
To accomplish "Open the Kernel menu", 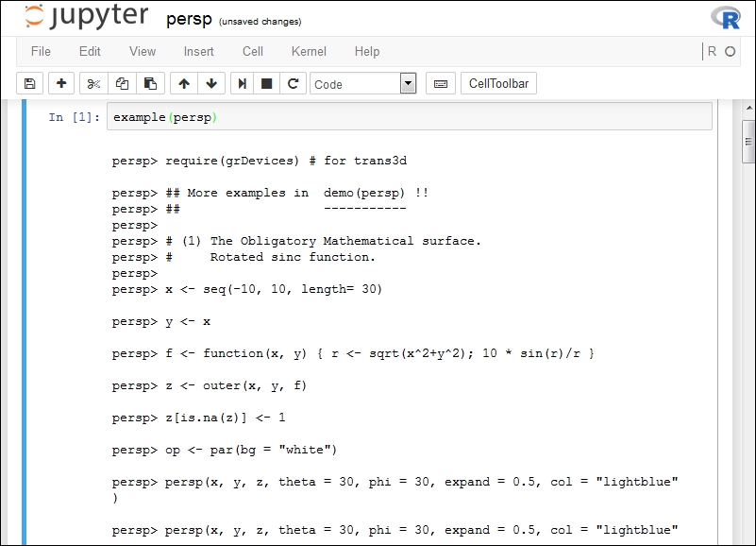I will pyautogui.click(x=309, y=51).
